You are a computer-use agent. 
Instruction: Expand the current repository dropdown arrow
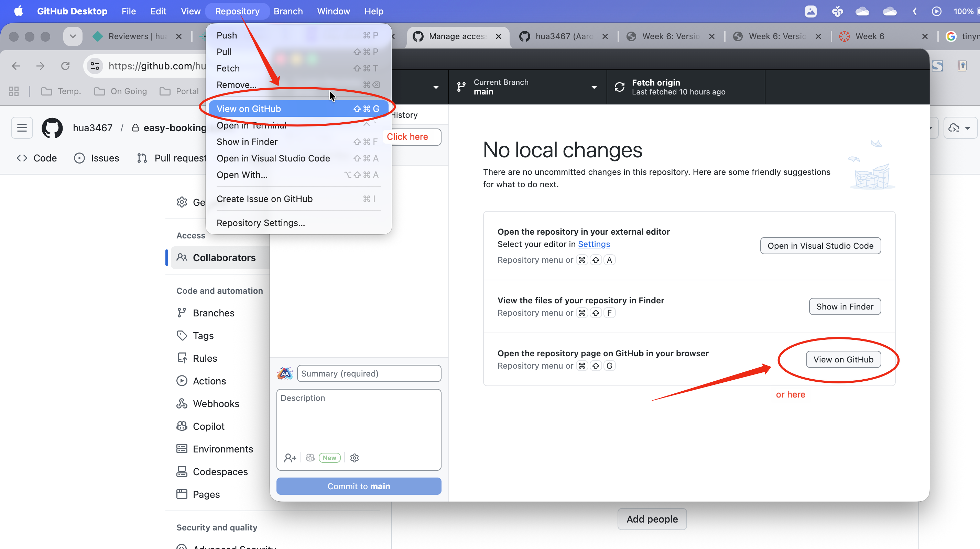[x=436, y=88]
